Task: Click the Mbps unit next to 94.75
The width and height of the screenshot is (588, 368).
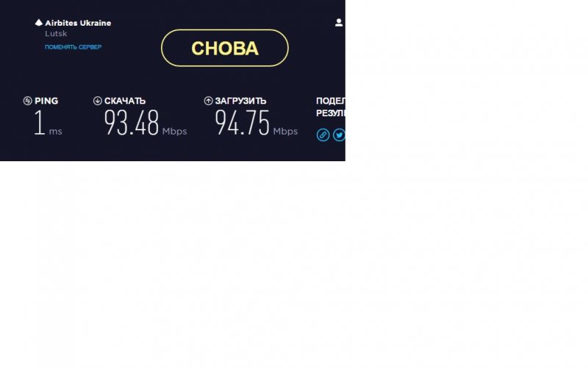Action: pyautogui.click(x=285, y=132)
